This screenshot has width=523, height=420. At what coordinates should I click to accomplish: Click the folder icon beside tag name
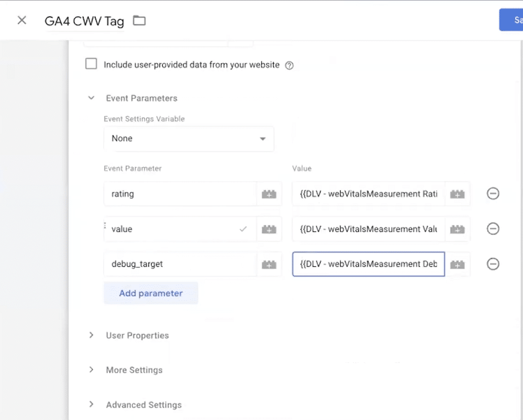[x=139, y=21]
